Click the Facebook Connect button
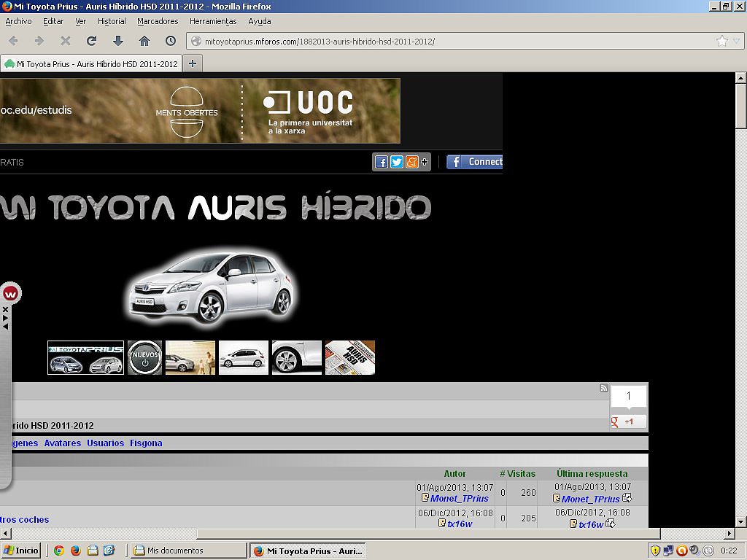This screenshot has height=560, width=747. click(474, 162)
